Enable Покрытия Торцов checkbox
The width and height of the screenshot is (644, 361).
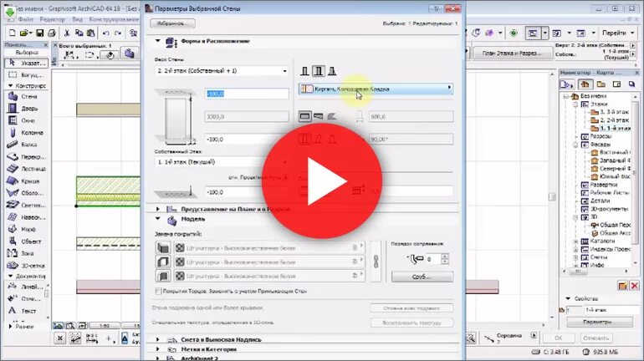(x=158, y=291)
